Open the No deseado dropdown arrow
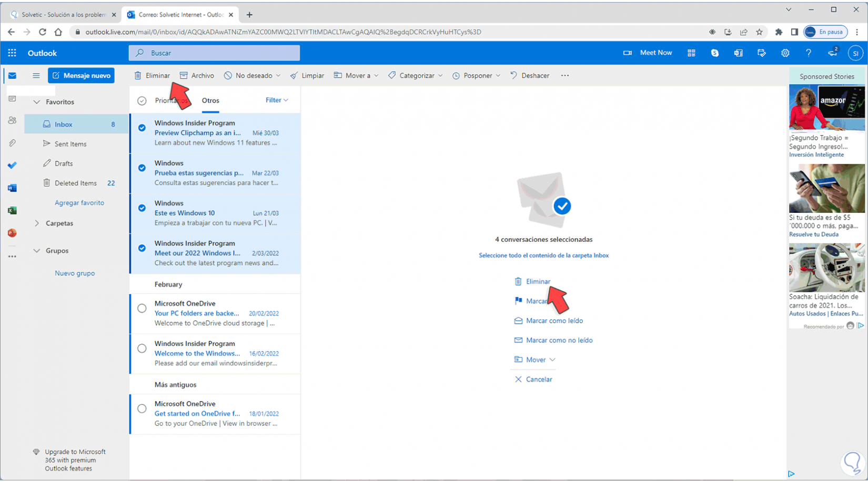Viewport: 868px width, 482px height. 278,76
